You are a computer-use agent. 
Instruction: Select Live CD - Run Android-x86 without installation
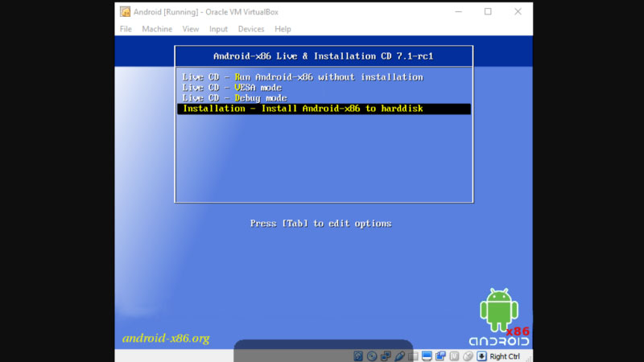point(324,77)
